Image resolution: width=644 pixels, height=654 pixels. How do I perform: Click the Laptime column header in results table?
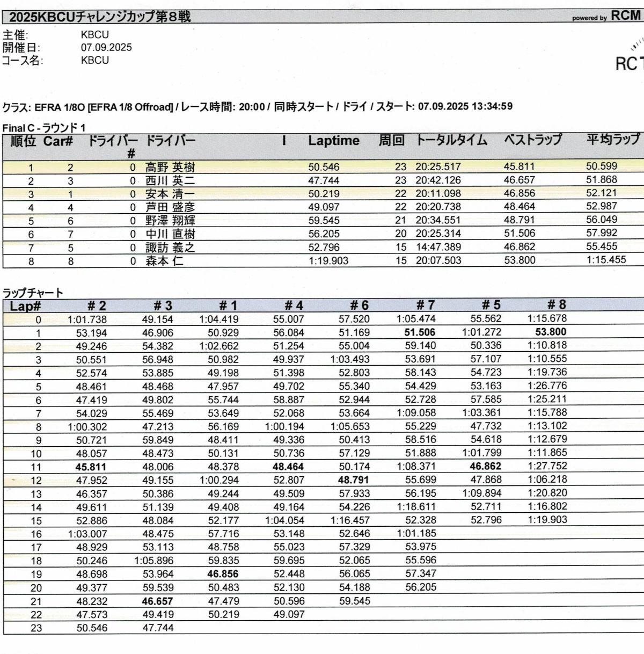334,141
